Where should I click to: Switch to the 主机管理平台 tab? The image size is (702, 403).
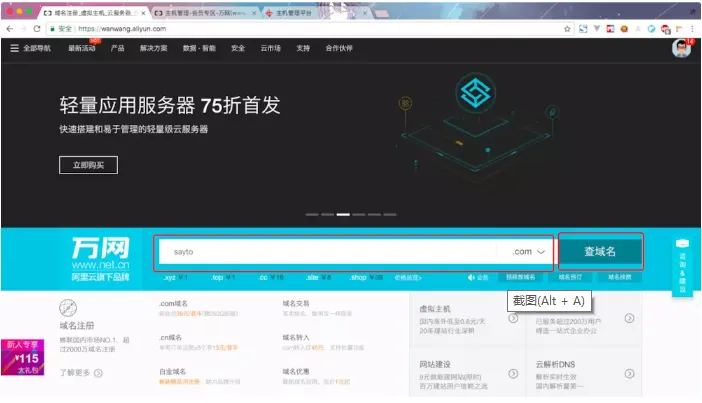[316, 13]
